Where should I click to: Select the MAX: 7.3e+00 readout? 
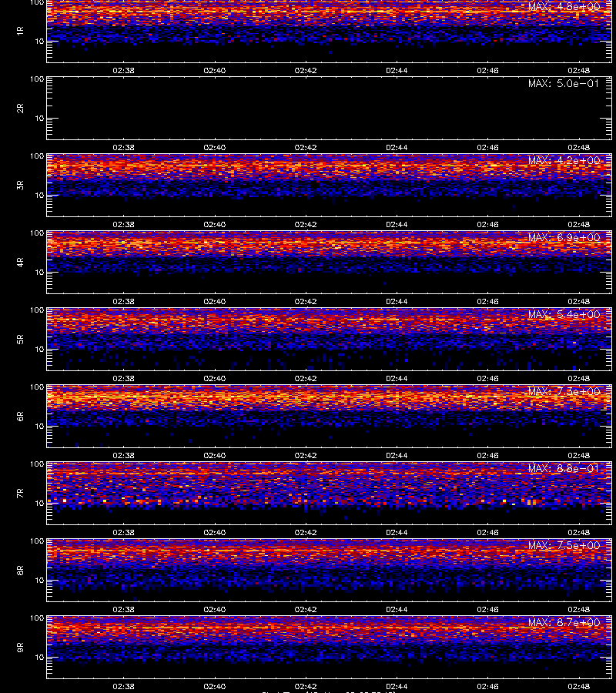pos(564,391)
